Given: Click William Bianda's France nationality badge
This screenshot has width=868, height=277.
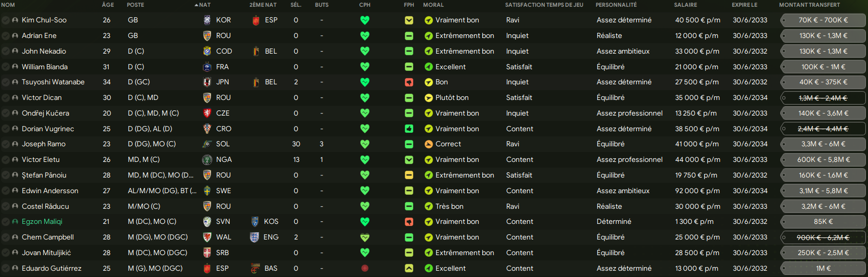Looking at the screenshot, I should click(207, 67).
